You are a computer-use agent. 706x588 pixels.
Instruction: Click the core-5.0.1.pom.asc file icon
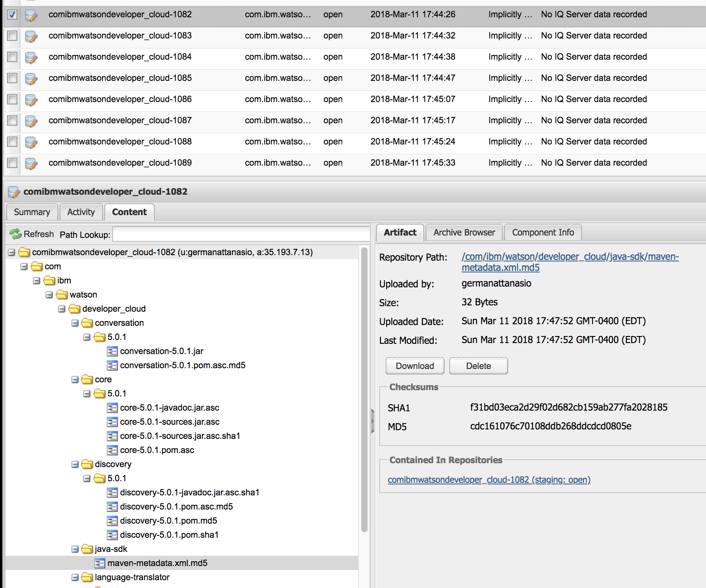point(112,450)
